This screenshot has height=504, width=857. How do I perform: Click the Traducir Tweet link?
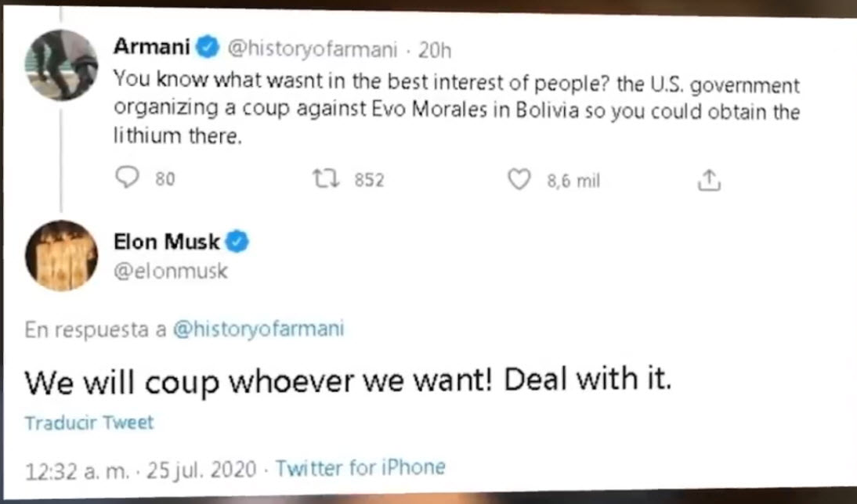click(89, 423)
